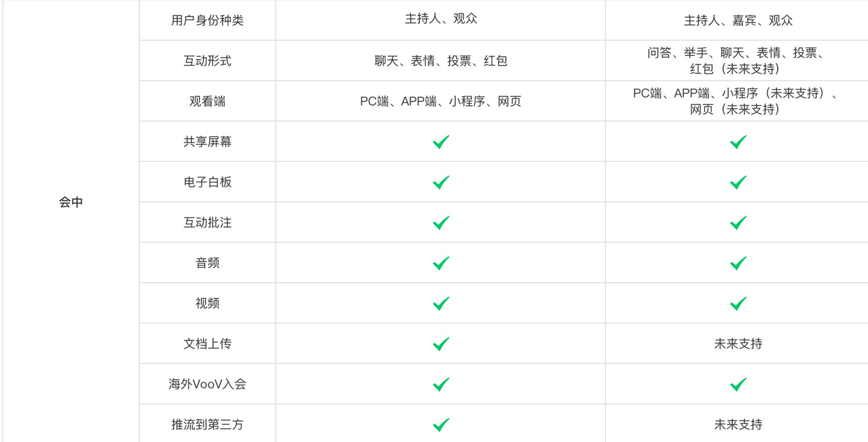The image size is (868, 442).
Task: Select the 观看端 row label
Action: pyautogui.click(x=207, y=101)
